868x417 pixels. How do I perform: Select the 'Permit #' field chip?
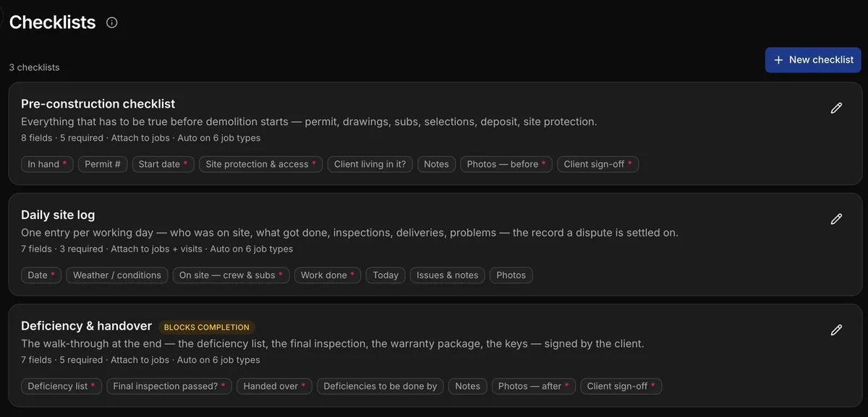103,164
